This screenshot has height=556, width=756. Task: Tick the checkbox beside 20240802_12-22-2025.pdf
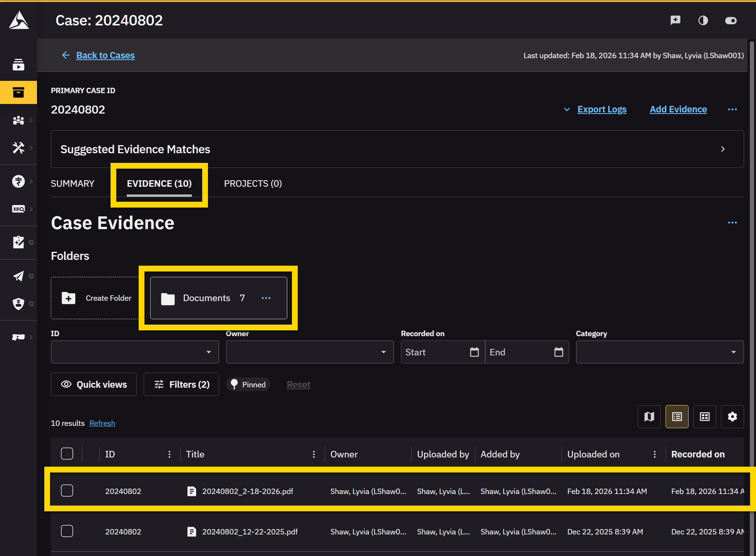point(67,531)
